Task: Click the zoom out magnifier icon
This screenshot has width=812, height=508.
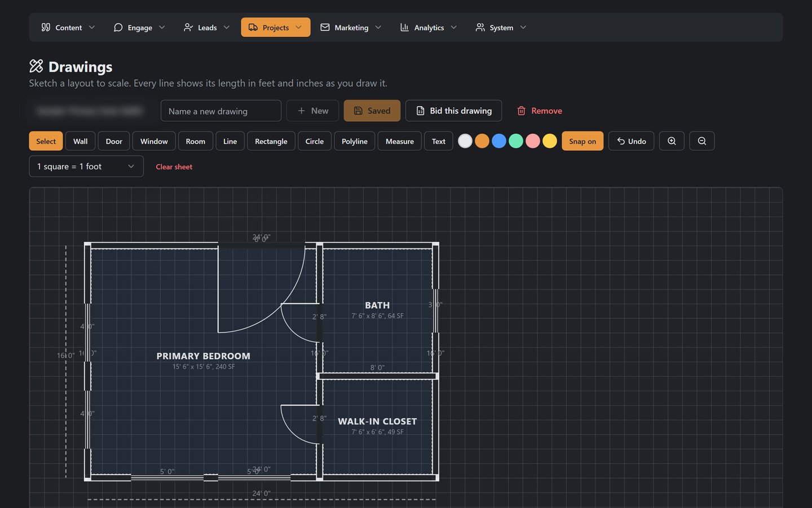Action: point(702,141)
